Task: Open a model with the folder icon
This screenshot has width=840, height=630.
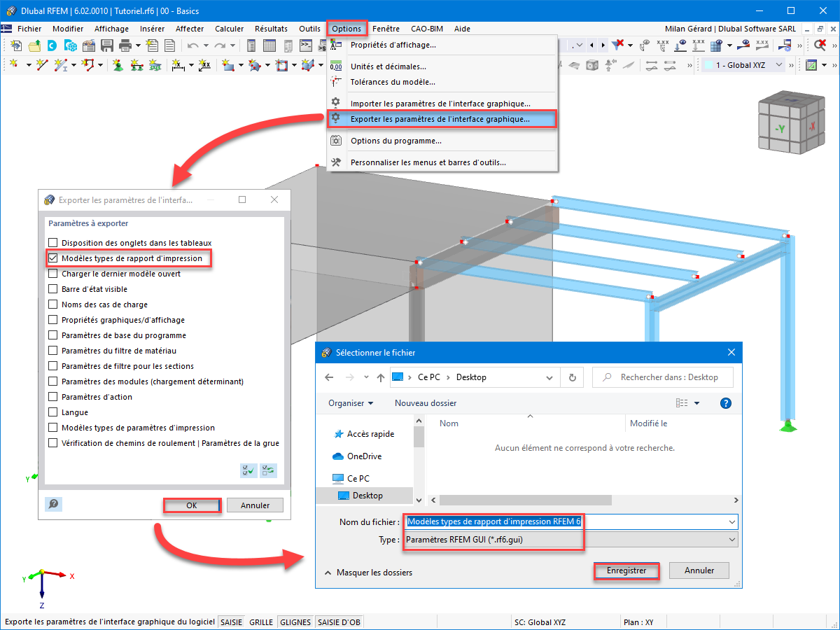Action: 34,45
